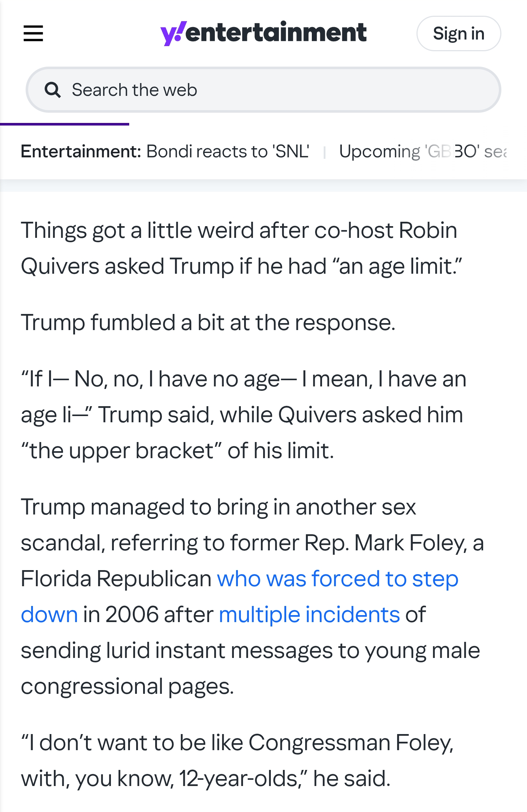Open the Bondi reacts to 'SNL' story
This screenshot has width=527, height=812.
click(x=228, y=151)
